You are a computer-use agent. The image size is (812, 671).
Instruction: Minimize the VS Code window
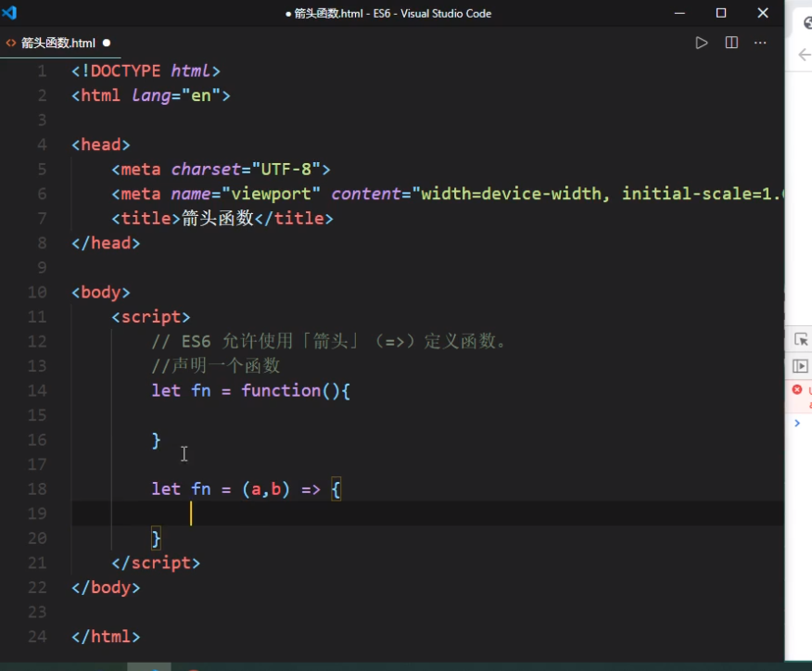(679, 13)
